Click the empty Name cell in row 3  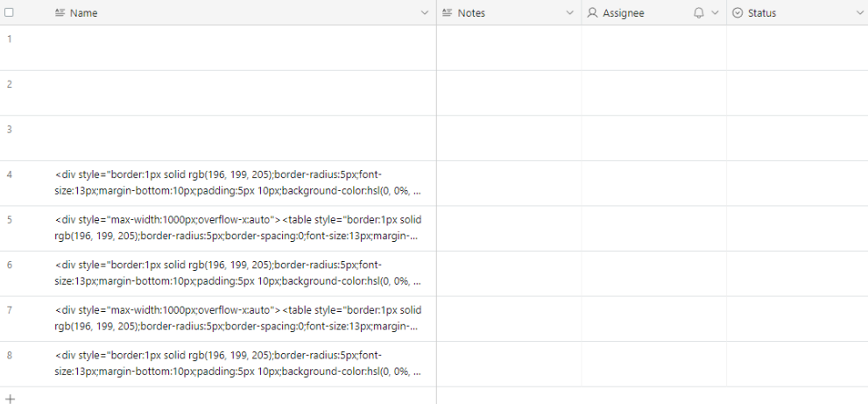click(x=243, y=138)
